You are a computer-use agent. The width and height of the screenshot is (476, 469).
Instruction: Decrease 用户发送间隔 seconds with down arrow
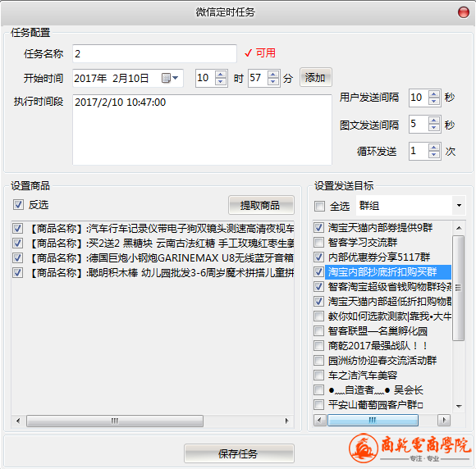coord(434,102)
